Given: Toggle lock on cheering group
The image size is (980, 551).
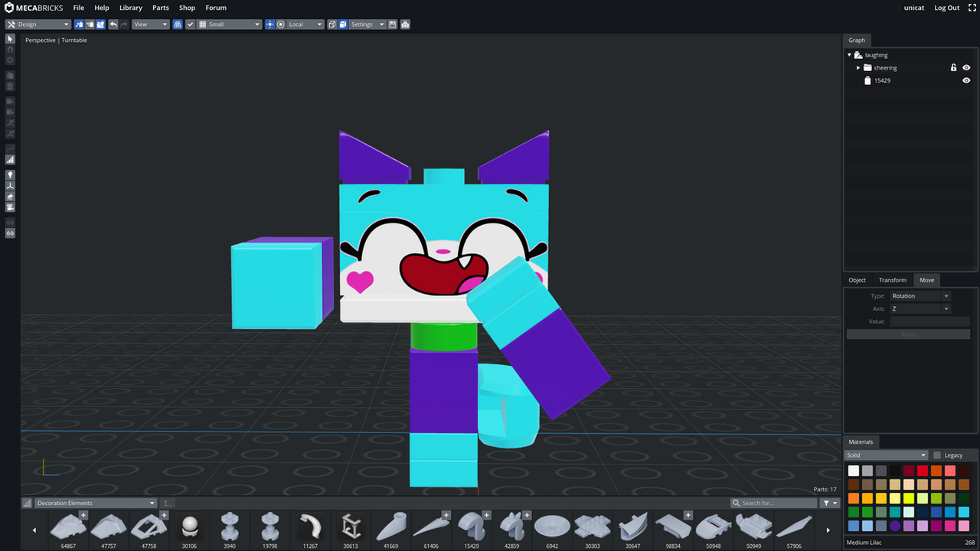Looking at the screenshot, I should click(953, 67).
